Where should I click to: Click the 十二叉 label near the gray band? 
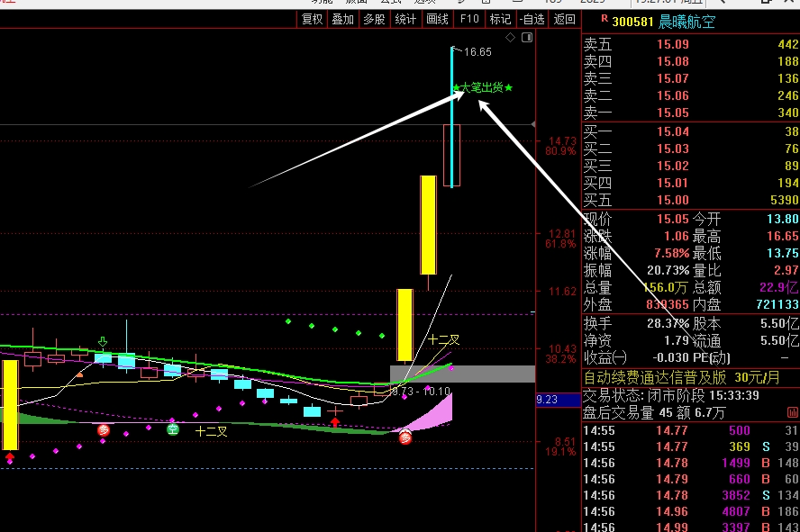click(x=444, y=339)
